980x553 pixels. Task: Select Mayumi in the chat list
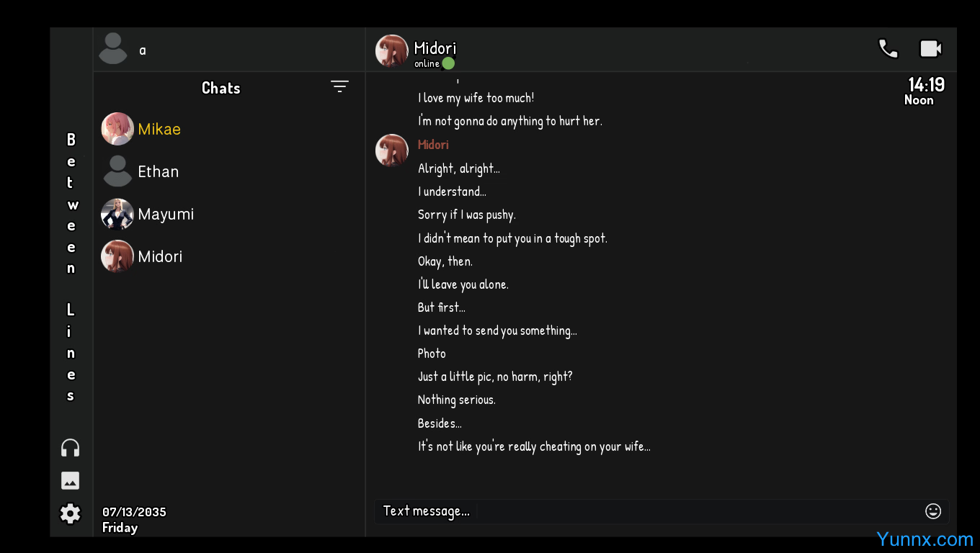pyautogui.click(x=165, y=214)
